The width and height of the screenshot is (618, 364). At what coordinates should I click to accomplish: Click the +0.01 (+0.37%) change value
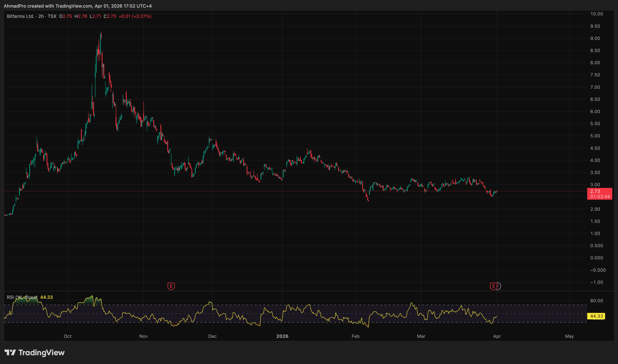(135, 16)
